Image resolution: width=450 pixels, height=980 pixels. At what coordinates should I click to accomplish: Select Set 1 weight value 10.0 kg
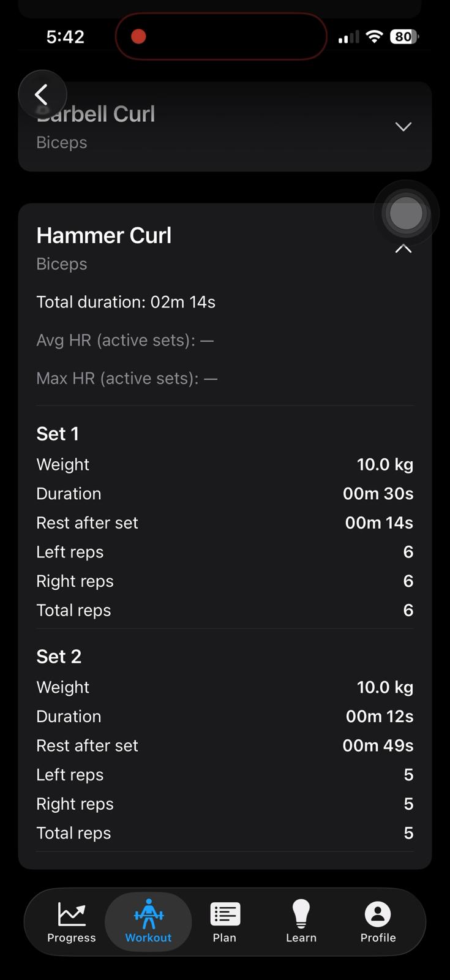[384, 464]
